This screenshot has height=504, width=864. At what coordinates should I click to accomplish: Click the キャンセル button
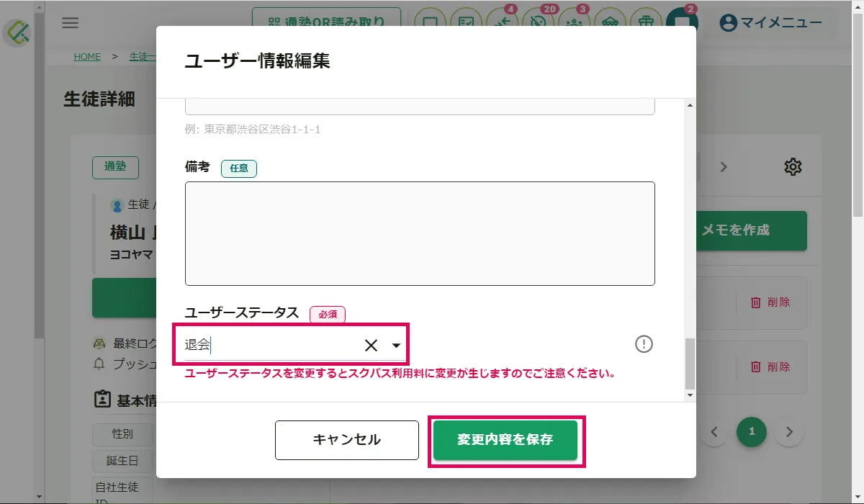click(346, 440)
